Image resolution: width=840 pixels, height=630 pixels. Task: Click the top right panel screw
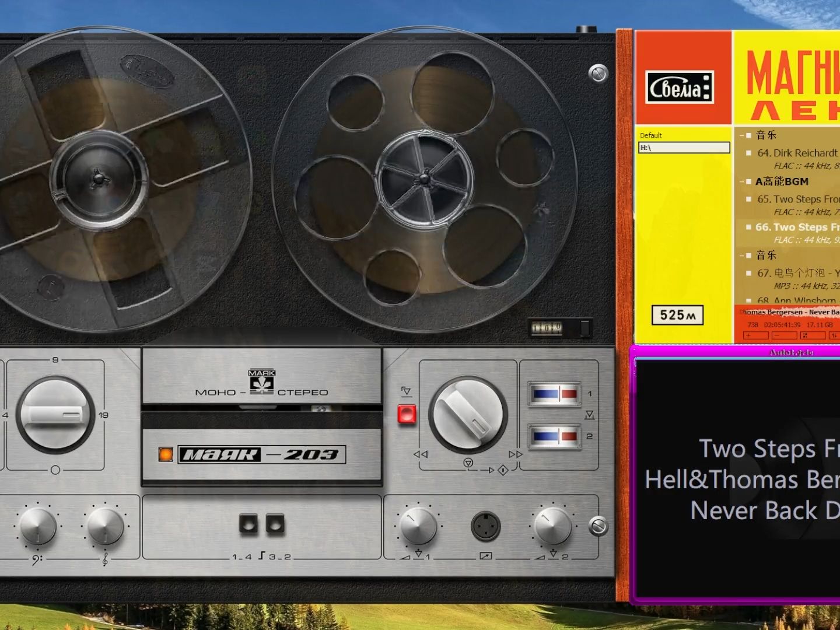tap(598, 73)
